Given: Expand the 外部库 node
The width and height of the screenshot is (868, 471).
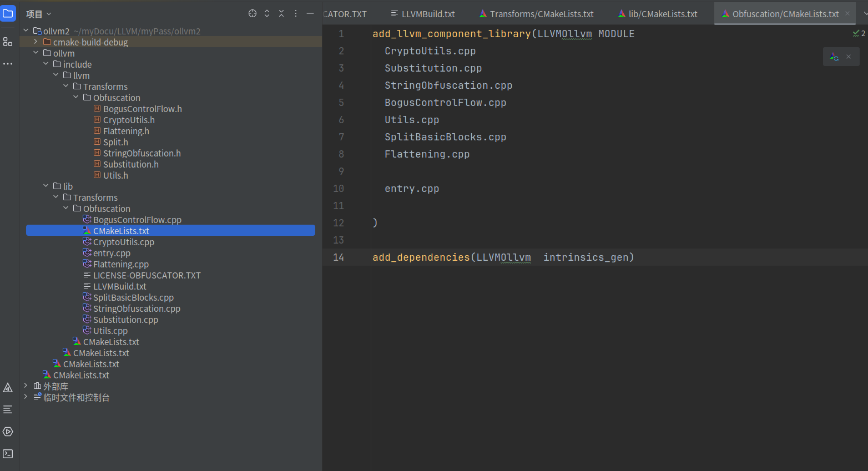Looking at the screenshot, I should tap(26, 386).
